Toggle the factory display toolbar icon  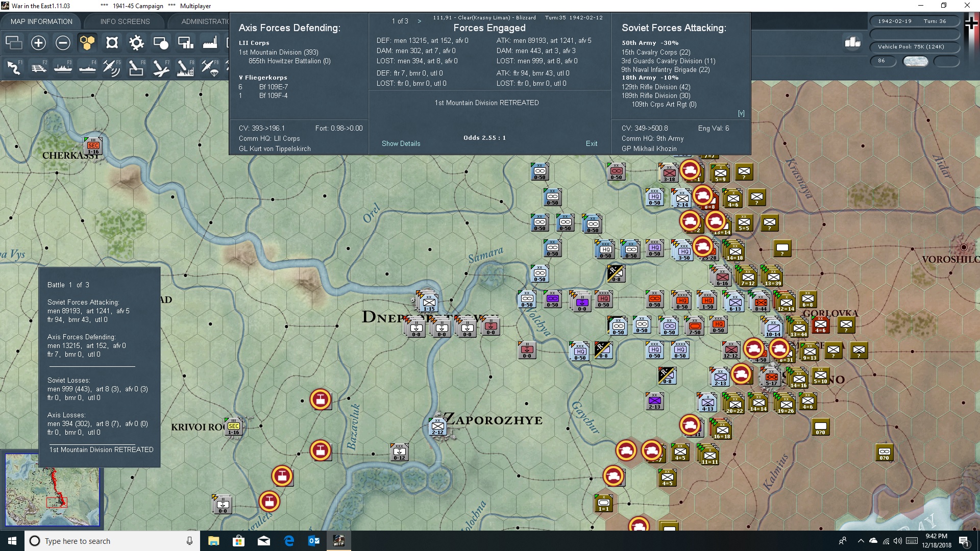tap(210, 43)
